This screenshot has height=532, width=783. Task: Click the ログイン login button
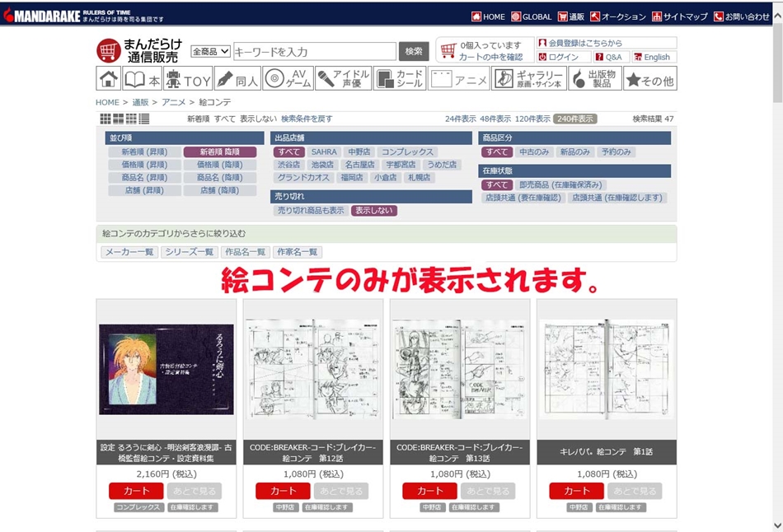click(x=563, y=57)
